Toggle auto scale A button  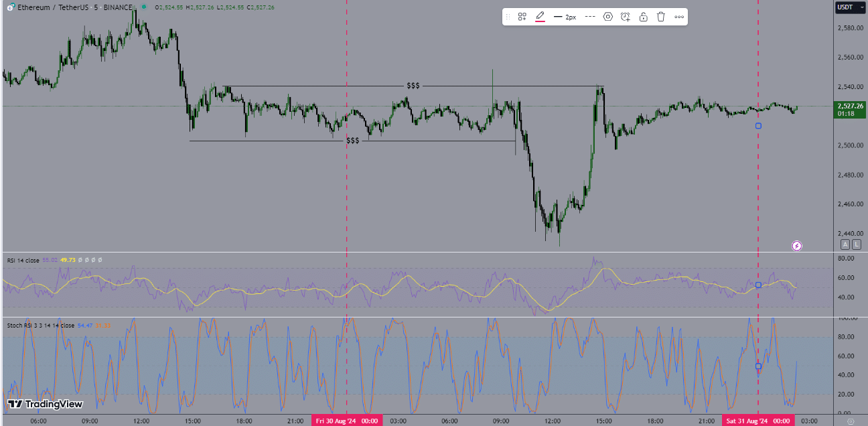point(845,244)
